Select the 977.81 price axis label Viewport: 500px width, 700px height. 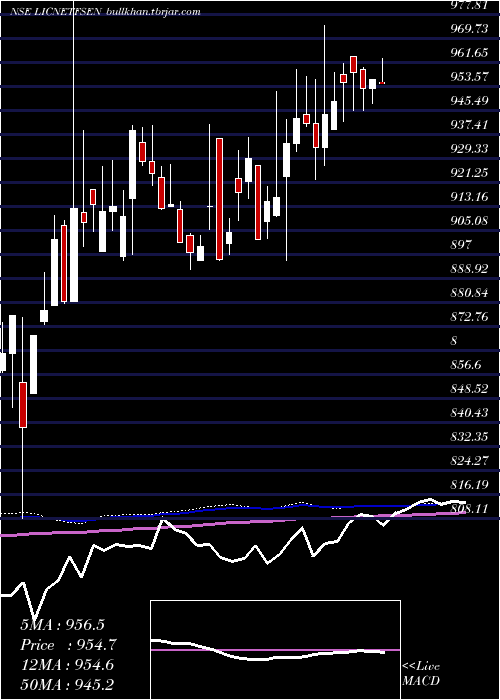click(x=471, y=5)
